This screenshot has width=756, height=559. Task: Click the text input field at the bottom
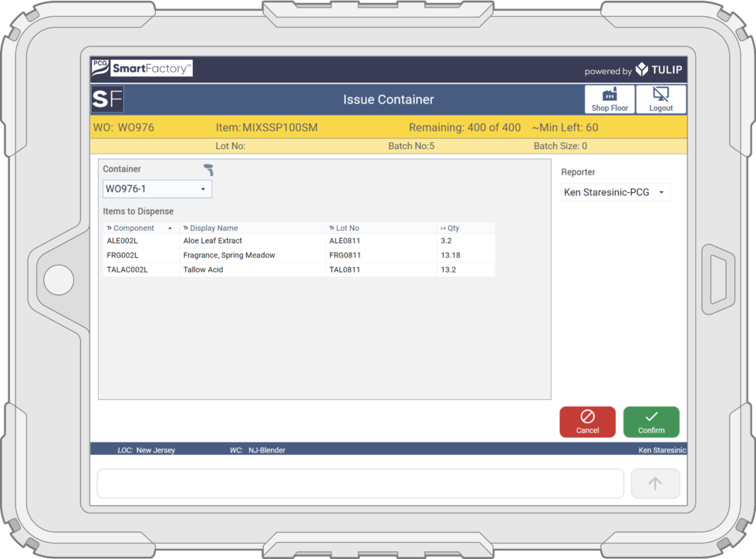(359, 483)
